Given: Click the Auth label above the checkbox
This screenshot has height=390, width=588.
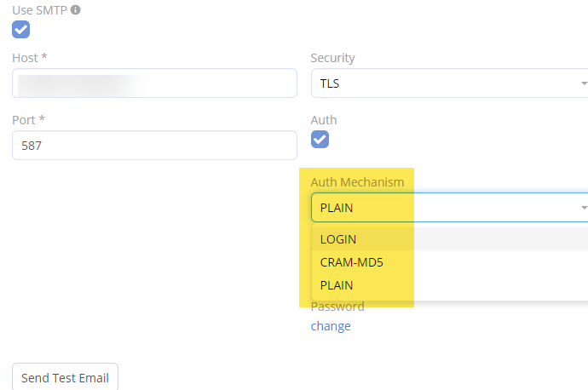Looking at the screenshot, I should coord(324,120).
